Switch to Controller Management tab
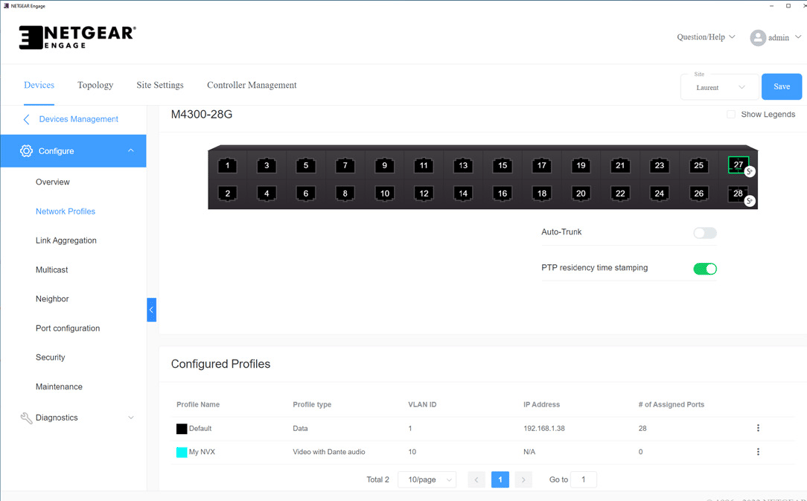 (252, 85)
